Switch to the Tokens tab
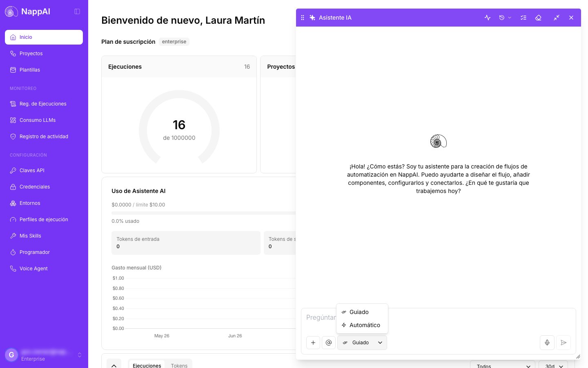The height and width of the screenshot is (368, 588). (179, 365)
